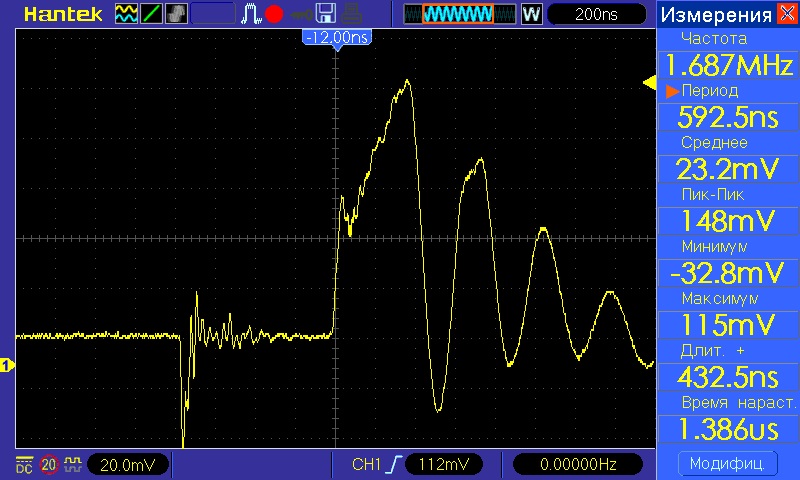Open the 20.0mV vertical scale field
Viewport: 800px width, 480px height.
click(128, 464)
